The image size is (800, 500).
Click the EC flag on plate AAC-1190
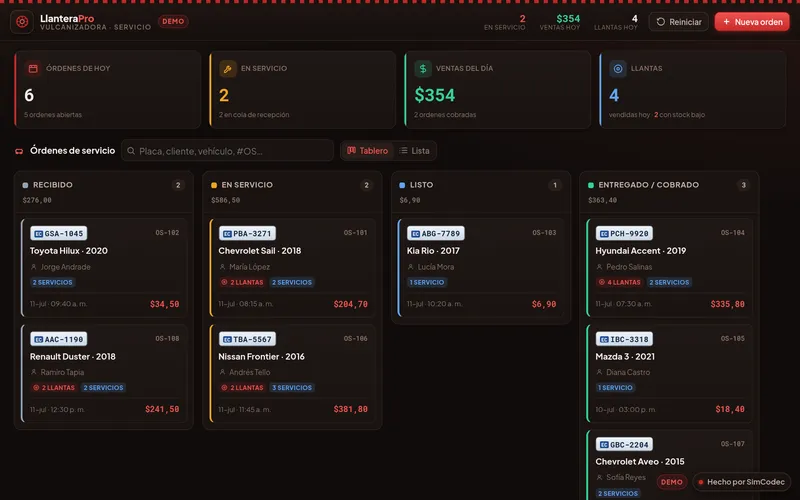[x=38, y=339]
